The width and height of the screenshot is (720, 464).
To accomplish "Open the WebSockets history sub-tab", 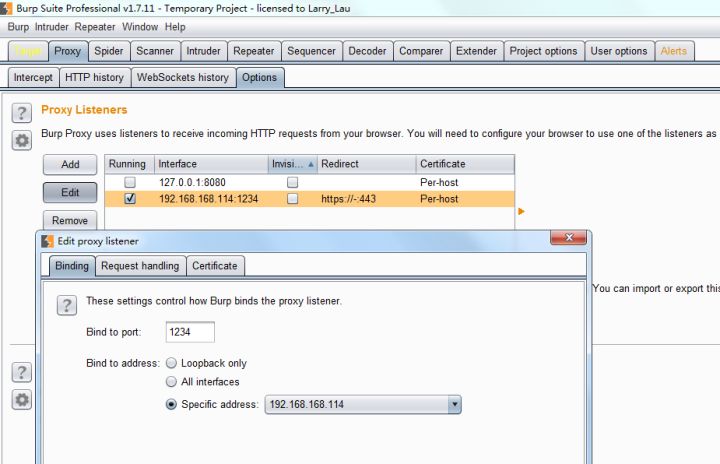I will coord(183,77).
